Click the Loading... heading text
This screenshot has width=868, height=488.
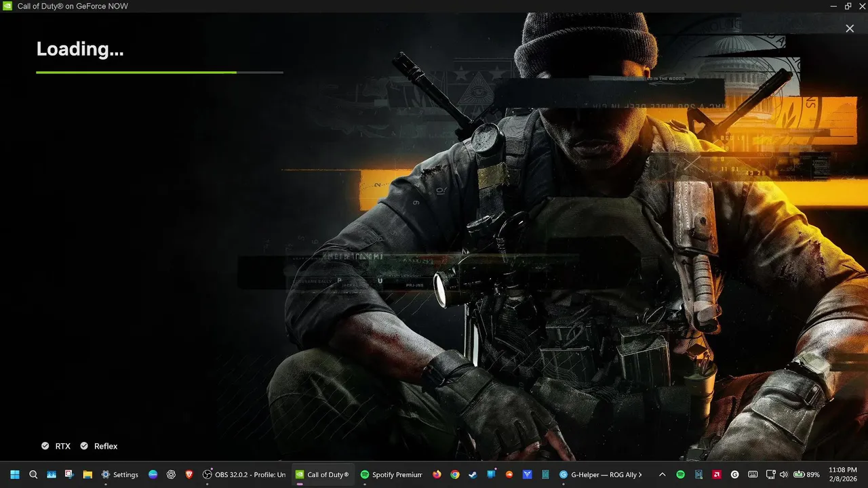(x=80, y=49)
